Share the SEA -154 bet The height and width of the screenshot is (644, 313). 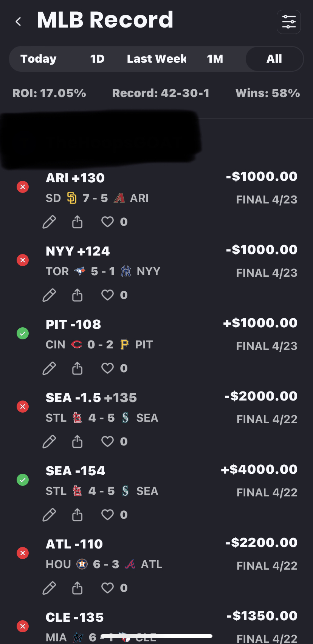coord(77,515)
